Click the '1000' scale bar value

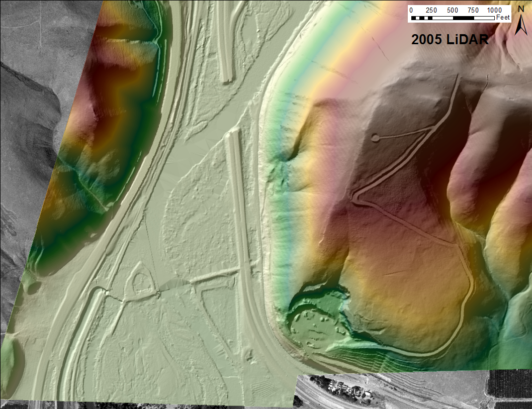pyautogui.click(x=494, y=10)
